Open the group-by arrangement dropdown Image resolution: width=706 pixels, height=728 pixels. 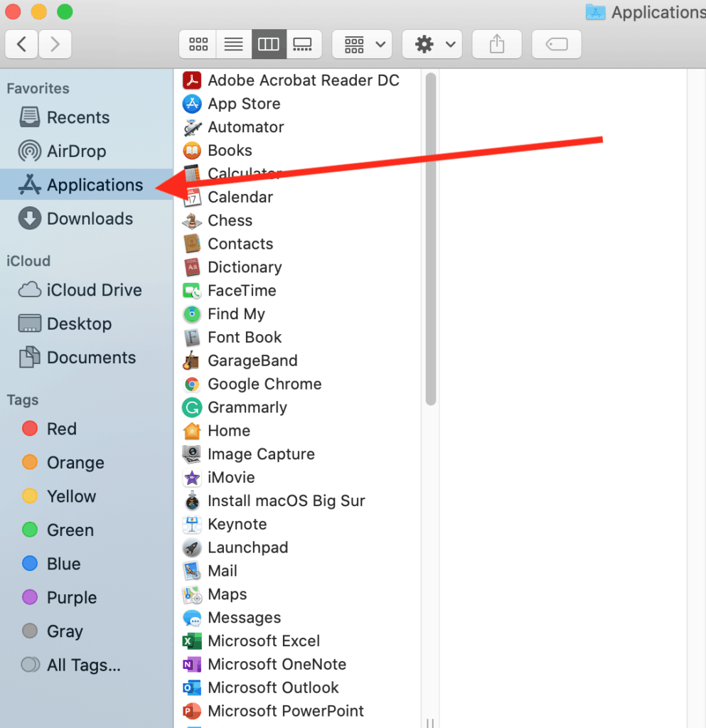pyautogui.click(x=363, y=45)
